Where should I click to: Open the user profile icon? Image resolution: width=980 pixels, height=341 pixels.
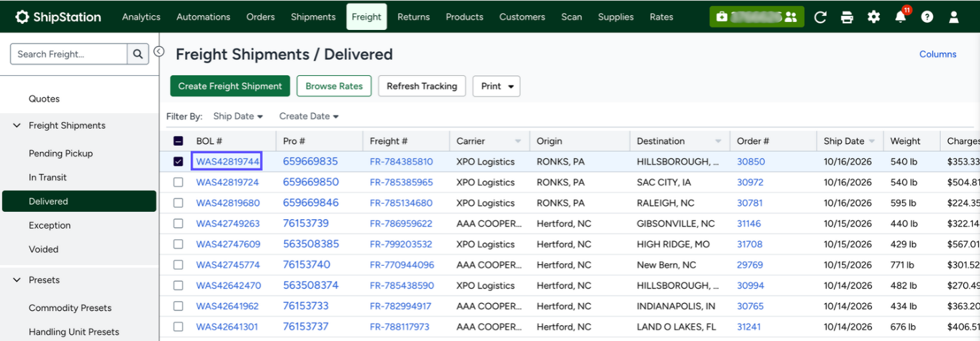[x=954, y=17]
